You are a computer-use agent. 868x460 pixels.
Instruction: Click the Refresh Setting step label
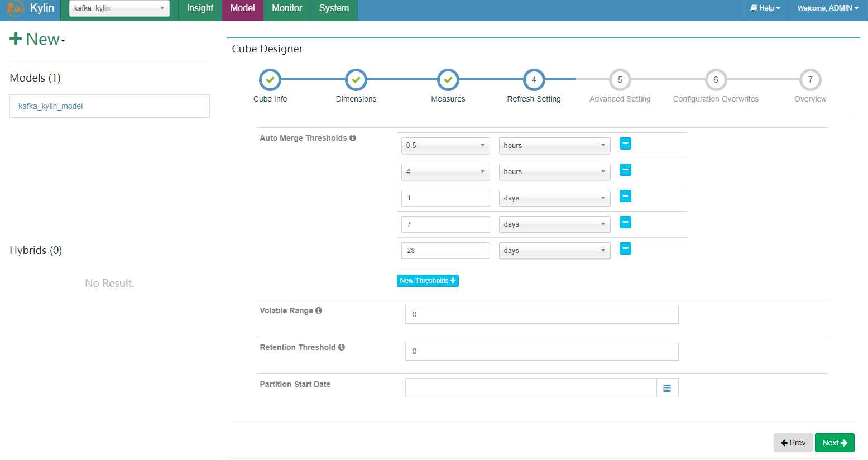pos(534,99)
